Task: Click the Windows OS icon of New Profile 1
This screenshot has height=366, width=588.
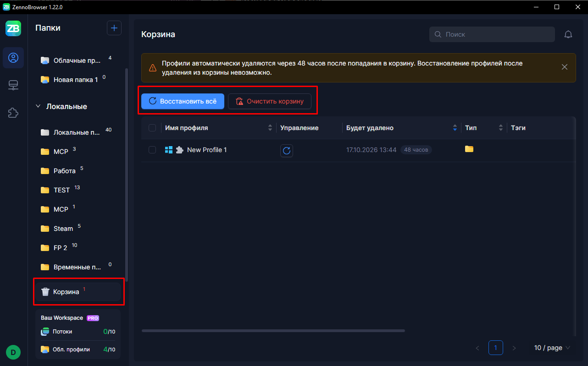Action: pyautogui.click(x=168, y=150)
